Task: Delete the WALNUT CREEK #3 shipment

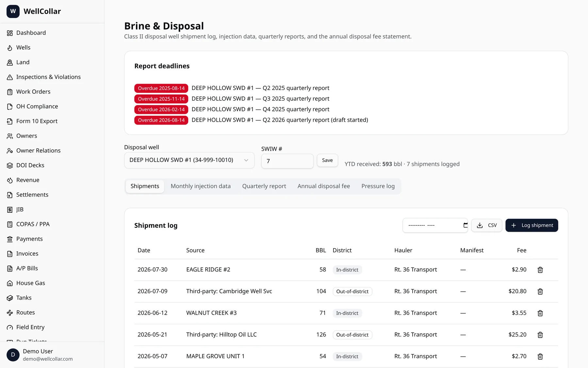Action: coord(540,313)
